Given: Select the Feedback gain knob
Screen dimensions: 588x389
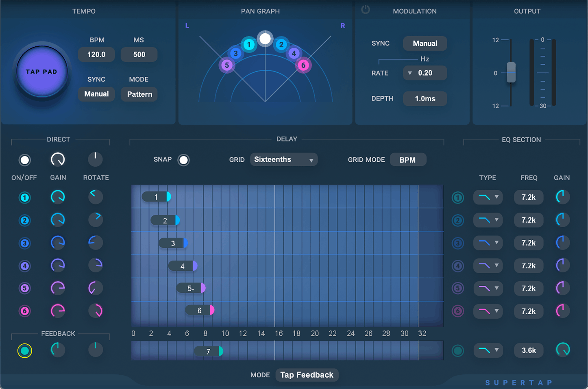Looking at the screenshot, I should pos(57,350).
